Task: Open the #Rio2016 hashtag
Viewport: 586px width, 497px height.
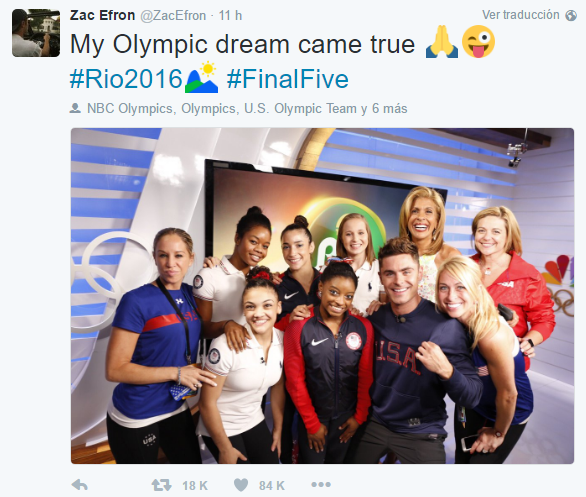Action: coord(126,79)
